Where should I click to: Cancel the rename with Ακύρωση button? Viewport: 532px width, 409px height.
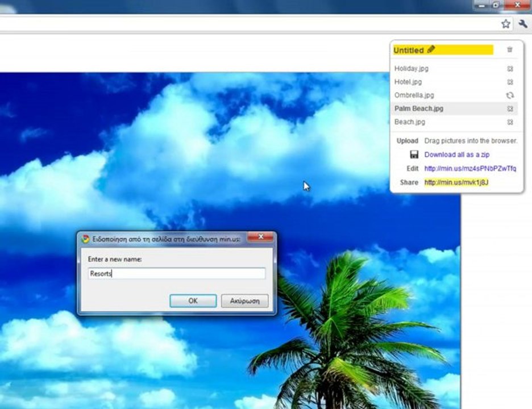click(x=244, y=301)
